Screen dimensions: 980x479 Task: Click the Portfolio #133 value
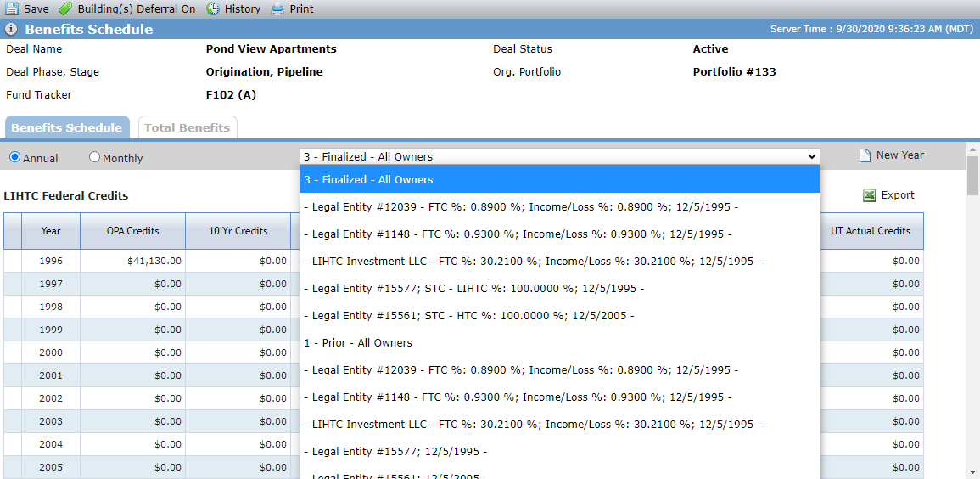point(735,72)
